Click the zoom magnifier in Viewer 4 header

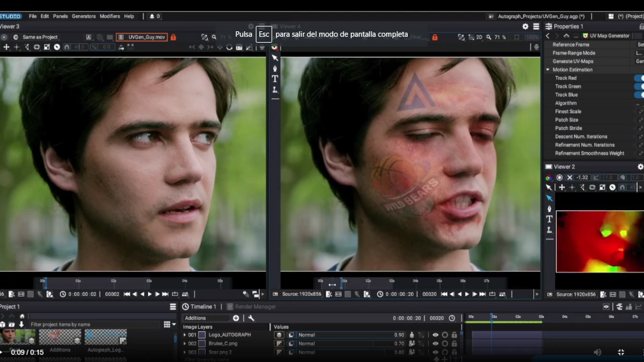(488, 37)
